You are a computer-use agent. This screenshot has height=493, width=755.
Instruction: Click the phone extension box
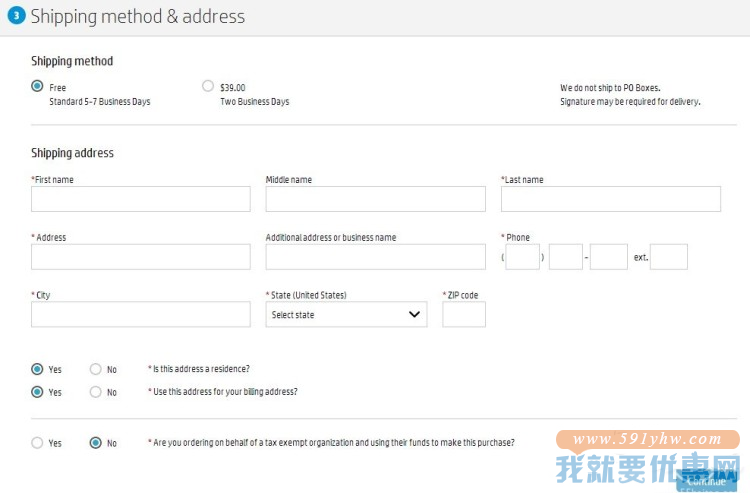click(x=669, y=257)
